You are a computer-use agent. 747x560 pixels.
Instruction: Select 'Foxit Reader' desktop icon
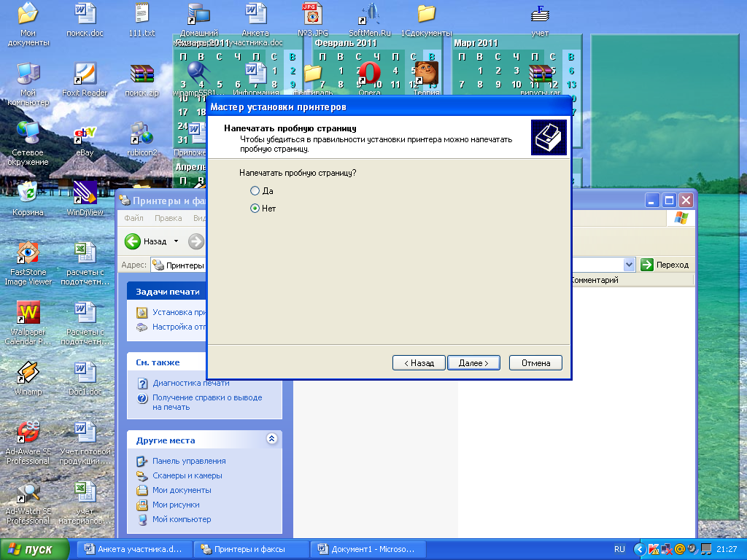(85, 80)
